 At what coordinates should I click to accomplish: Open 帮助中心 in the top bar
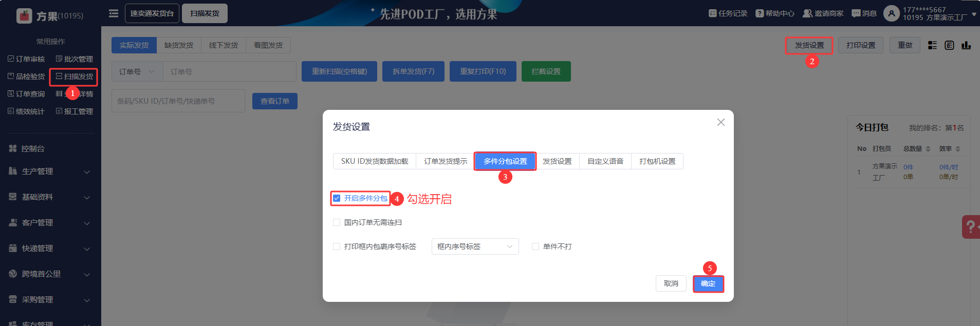(x=775, y=13)
